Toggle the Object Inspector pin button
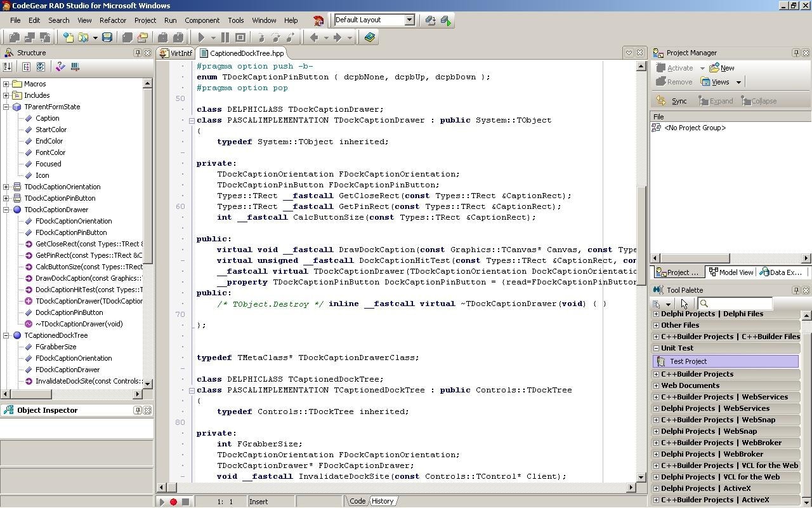This screenshot has width=812, height=508. (x=137, y=410)
